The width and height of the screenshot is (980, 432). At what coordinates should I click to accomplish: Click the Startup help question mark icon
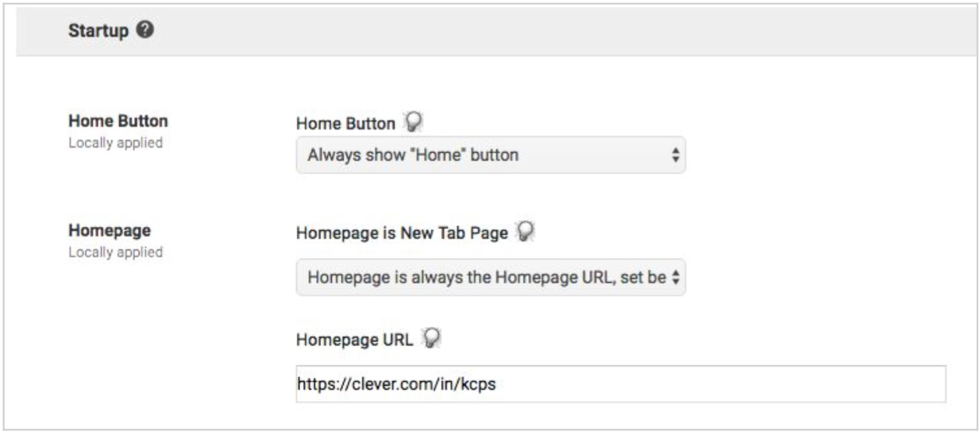(x=144, y=32)
